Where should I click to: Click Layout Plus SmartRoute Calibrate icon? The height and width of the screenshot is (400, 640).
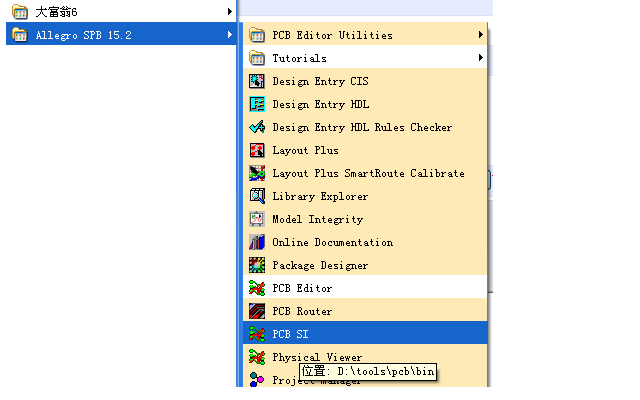click(257, 173)
